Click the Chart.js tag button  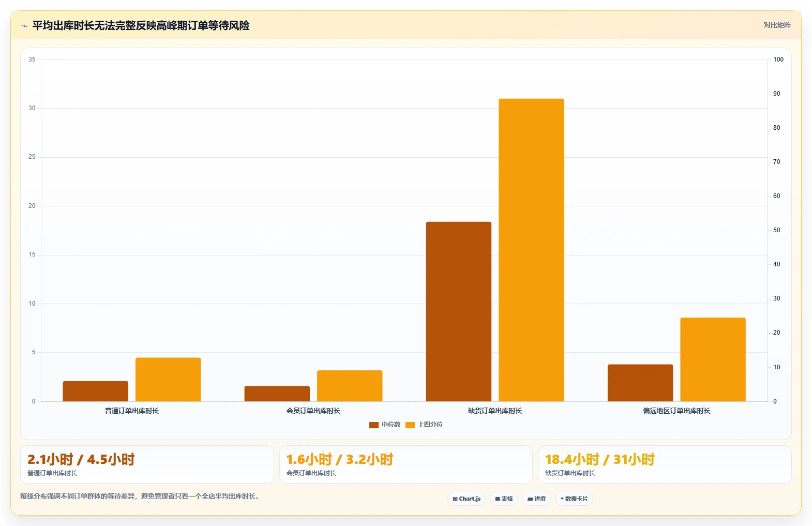(x=467, y=499)
